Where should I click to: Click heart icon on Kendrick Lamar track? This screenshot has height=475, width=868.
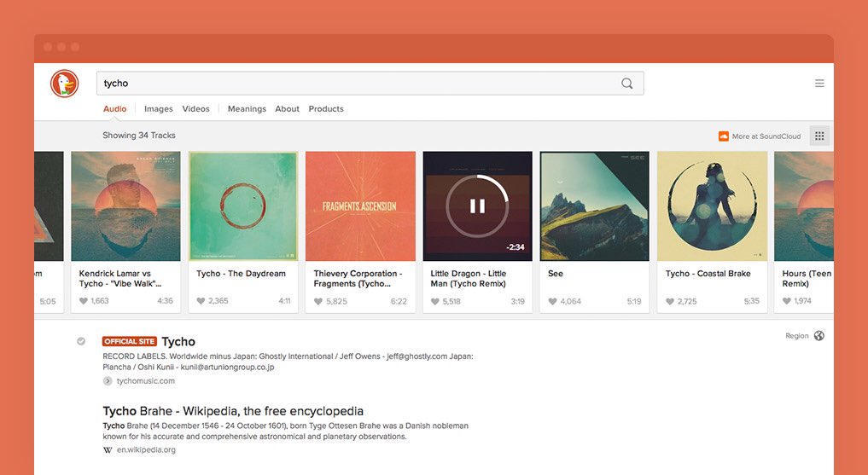84,301
